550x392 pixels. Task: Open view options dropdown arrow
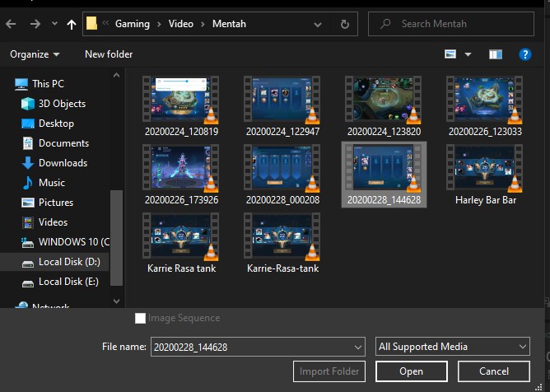468,54
